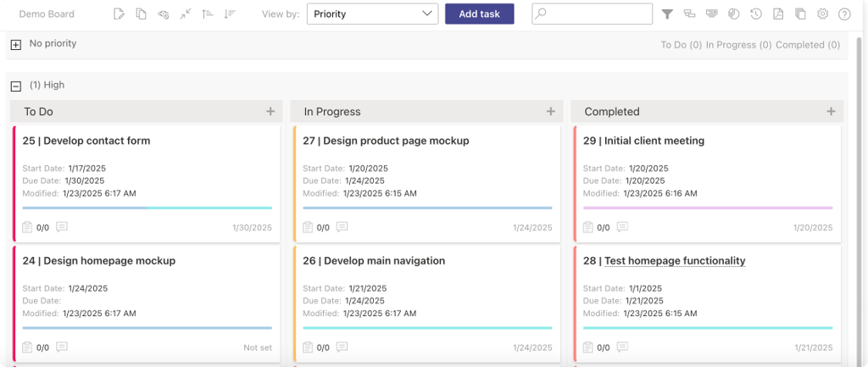Click comment icon on Test homepage functionality card
This screenshot has height=367, width=868.
pyautogui.click(x=623, y=347)
